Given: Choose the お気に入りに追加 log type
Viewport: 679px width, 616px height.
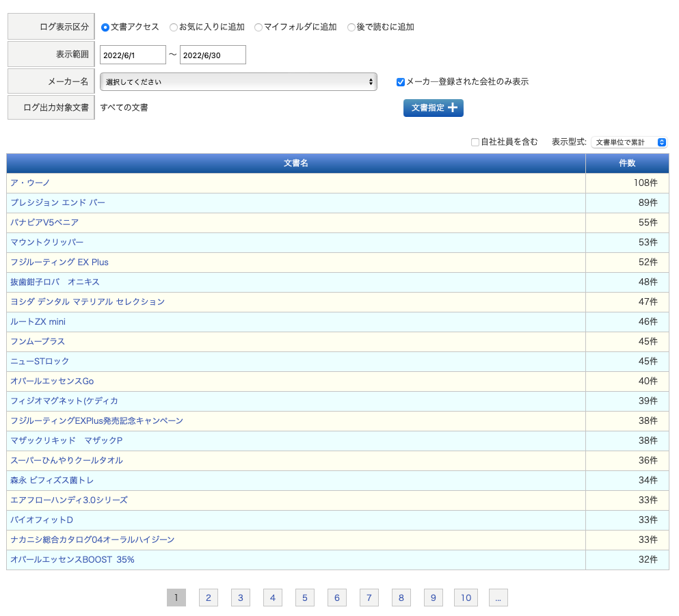Looking at the screenshot, I should coord(174,27).
